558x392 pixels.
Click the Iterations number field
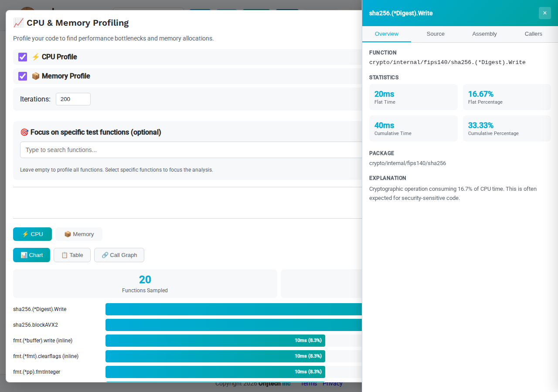pos(73,99)
